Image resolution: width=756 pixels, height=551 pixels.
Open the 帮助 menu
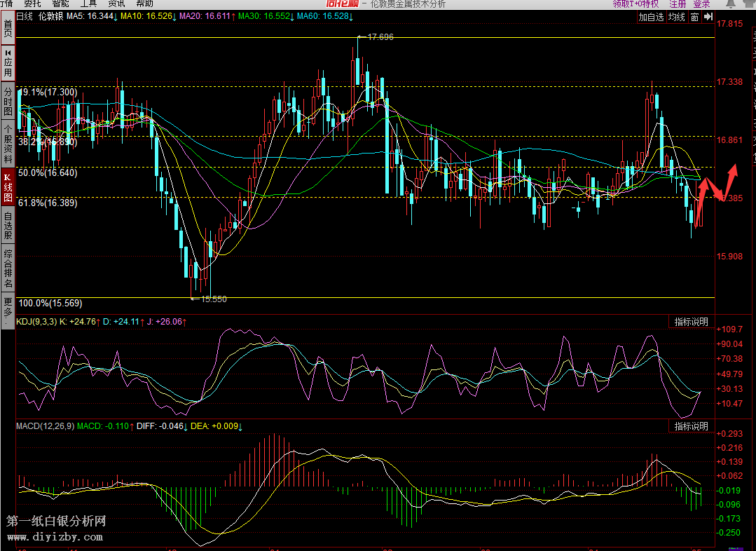(144, 4)
